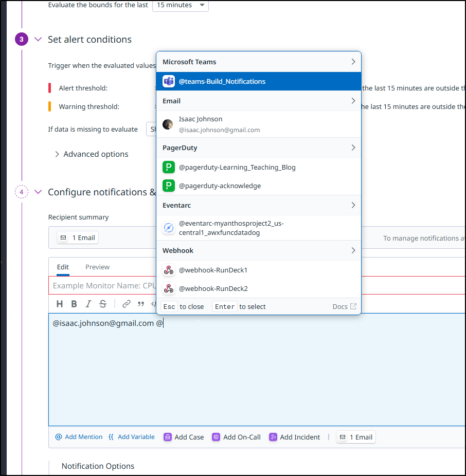Expand the Eventarc category chevron
Image resolution: width=466 pixels, height=476 pixels.
pos(353,205)
